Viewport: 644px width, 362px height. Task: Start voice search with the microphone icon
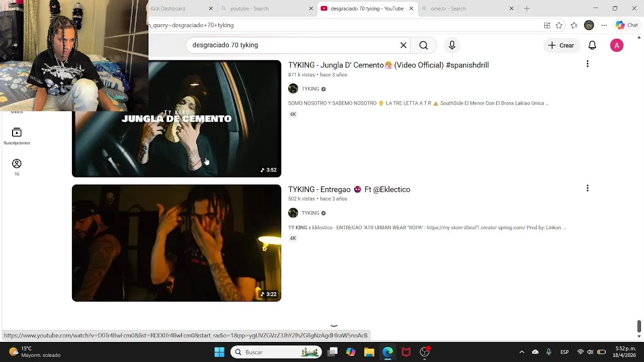pos(452,45)
